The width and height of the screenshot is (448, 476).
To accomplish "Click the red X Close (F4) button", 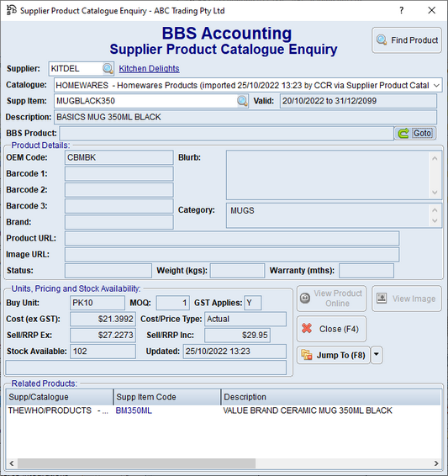I will pos(331,329).
